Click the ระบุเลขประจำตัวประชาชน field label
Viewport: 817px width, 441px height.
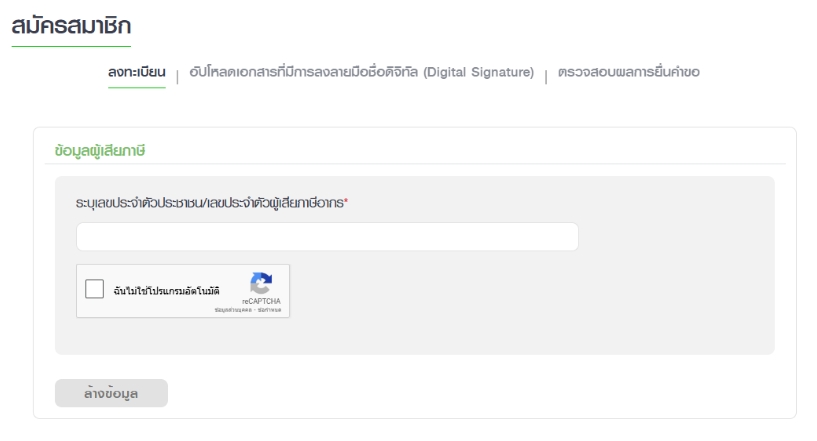215,203
